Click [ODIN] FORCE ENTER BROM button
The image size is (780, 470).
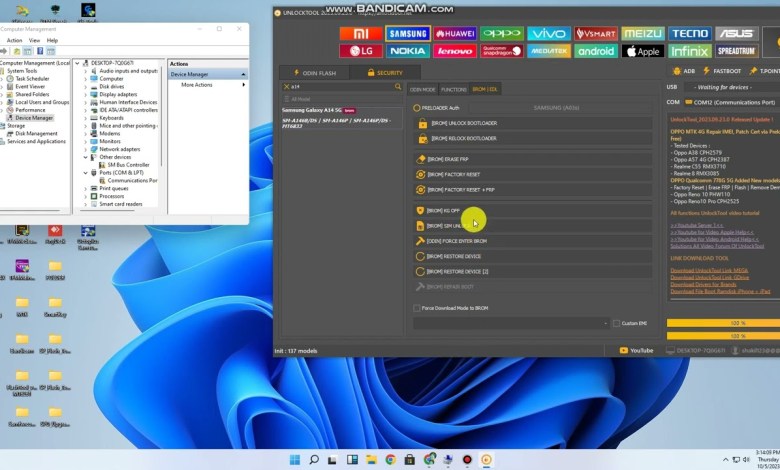(x=532, y=241)
